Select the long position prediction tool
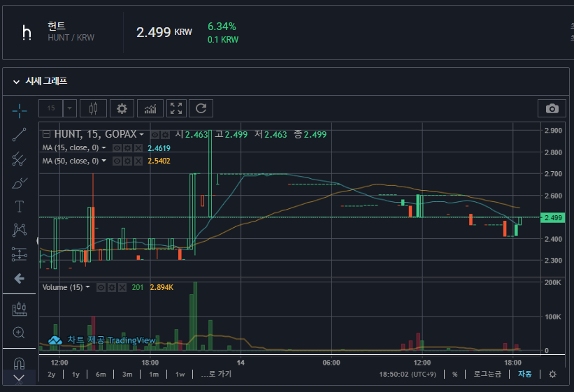This screenshot has height=392, width=574. coord(19,254)
